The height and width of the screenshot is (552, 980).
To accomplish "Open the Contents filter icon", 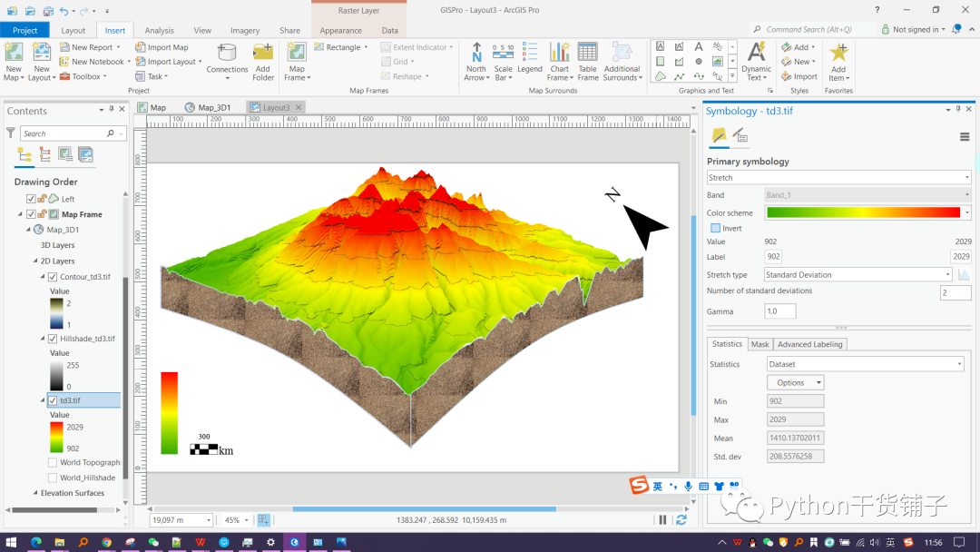I will point(11,133).
